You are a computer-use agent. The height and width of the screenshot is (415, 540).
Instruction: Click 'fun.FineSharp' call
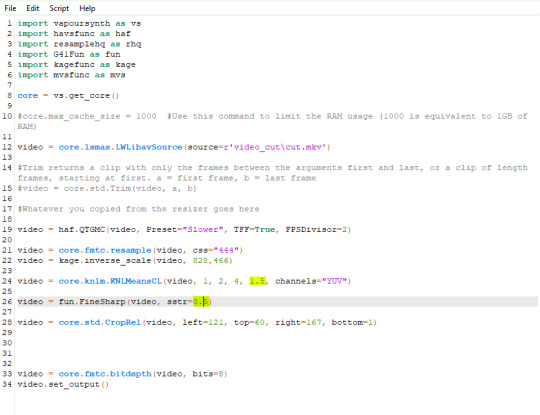pos(92,302)
